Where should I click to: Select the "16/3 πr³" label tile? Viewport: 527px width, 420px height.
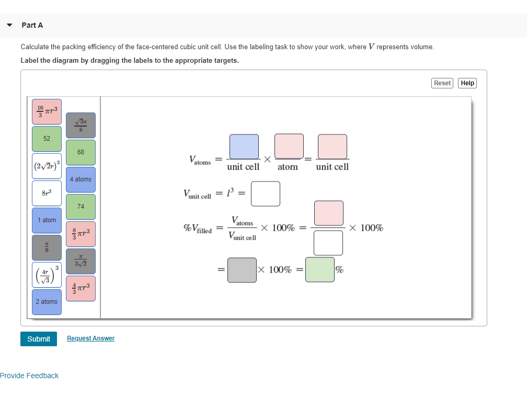click(x=47, y=111)
